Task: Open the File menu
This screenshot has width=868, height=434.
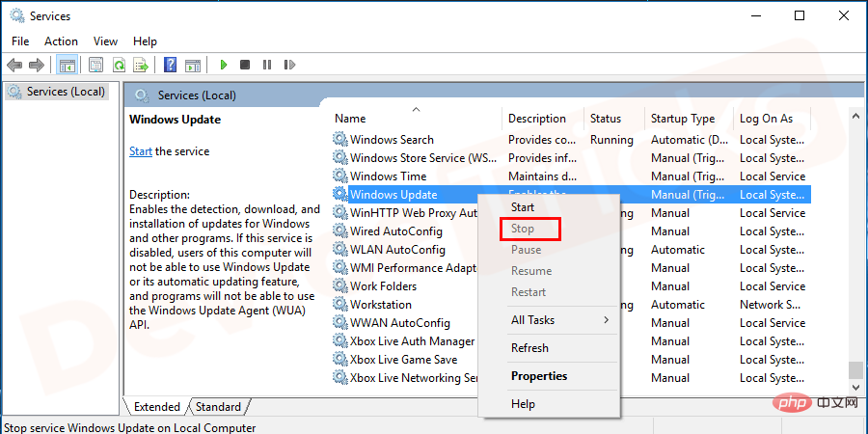Action: [20, 41]
